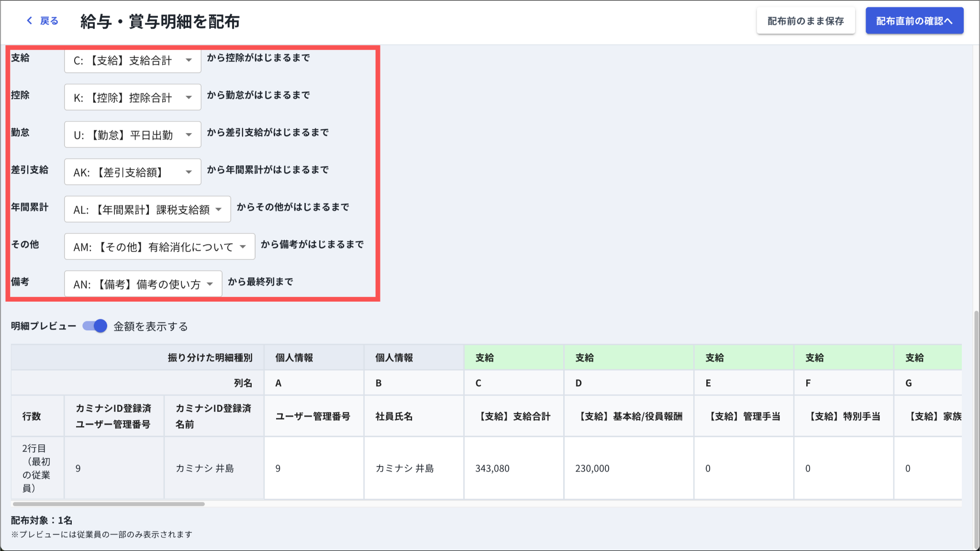The image size is (980, 551).
Task: Click arrow on 年間累計 課税支給額 dropdown
Action: pos(219,210)
